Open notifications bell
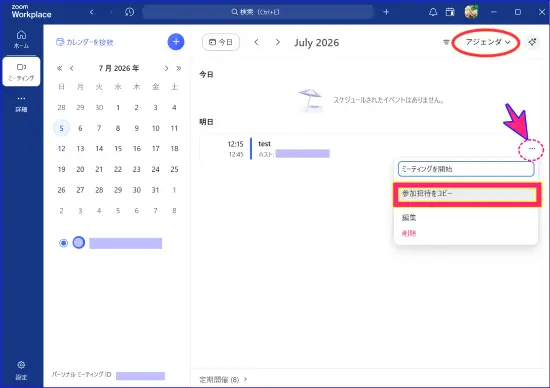550x388 pixels. click(x=433, y=12)
